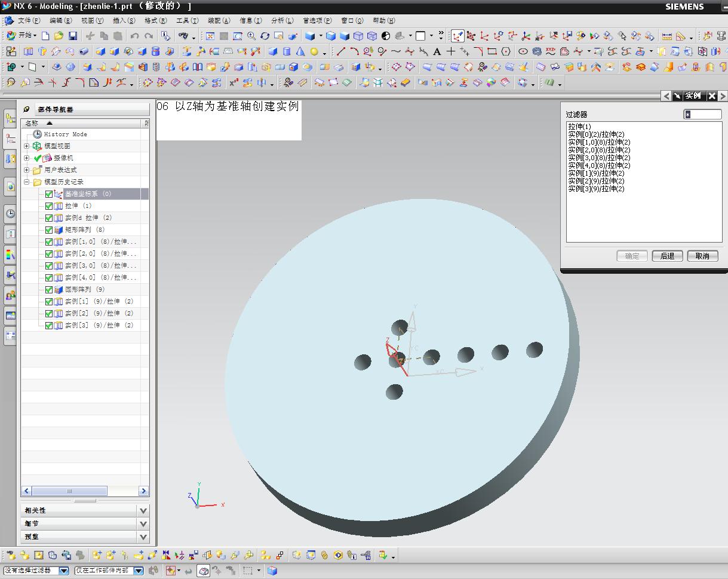Click the 取消 button in dialog

(x=702, y=256)
